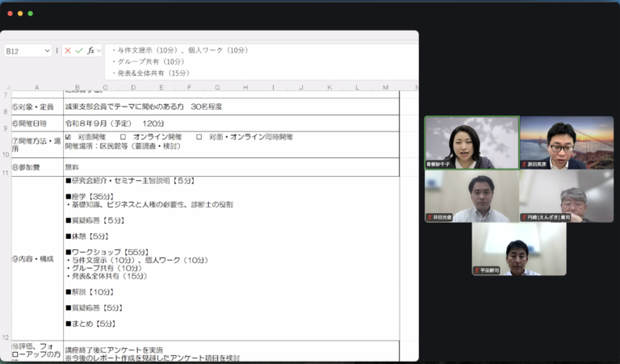Select row 11 header
Viewport: 620px width, 364px height.
pos(6,167)
